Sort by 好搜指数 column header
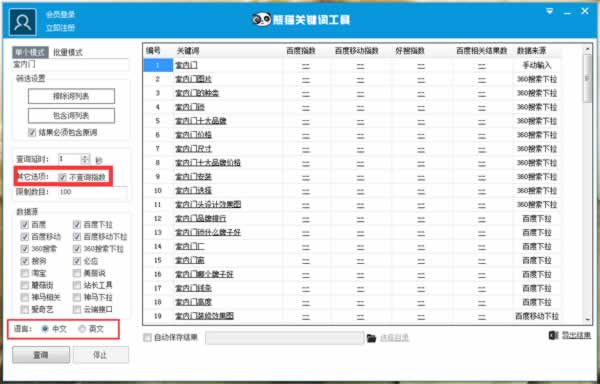600x384 pixels. click(410, 50)
